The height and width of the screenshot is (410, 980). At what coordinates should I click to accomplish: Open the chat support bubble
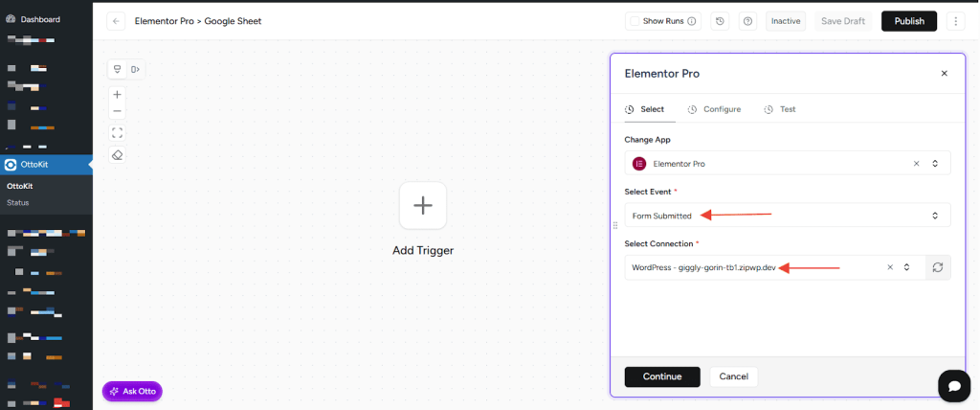(x=953, y=385)
